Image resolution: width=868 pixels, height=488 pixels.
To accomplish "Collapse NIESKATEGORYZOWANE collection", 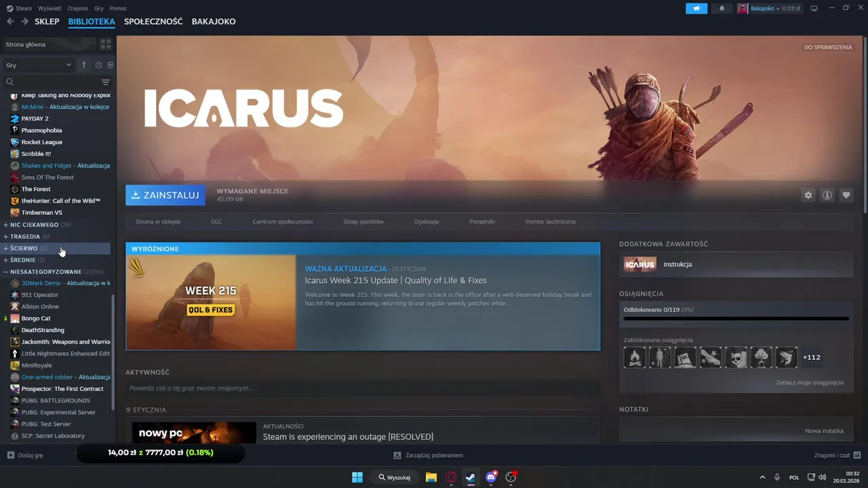I will pos(54,272).
